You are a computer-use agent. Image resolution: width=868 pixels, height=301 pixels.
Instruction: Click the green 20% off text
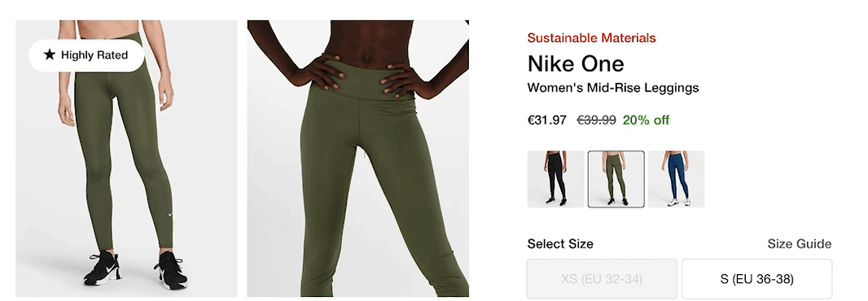[x=646, y=120]
